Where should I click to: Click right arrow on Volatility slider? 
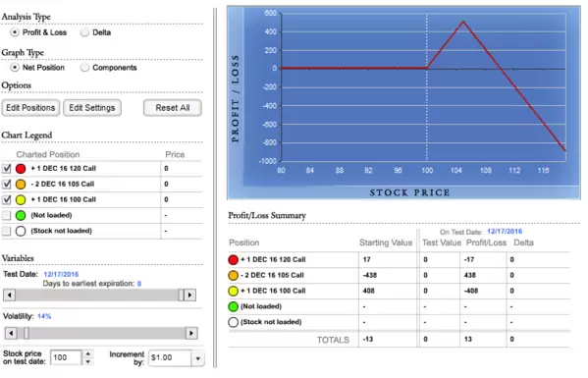tap(191, 333)
